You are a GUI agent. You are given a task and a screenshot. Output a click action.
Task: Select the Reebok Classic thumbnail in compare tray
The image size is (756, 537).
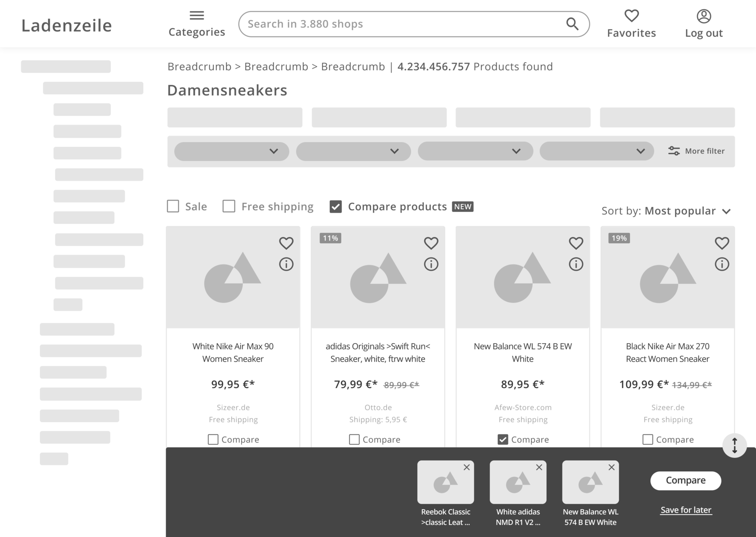coord(445,482)
